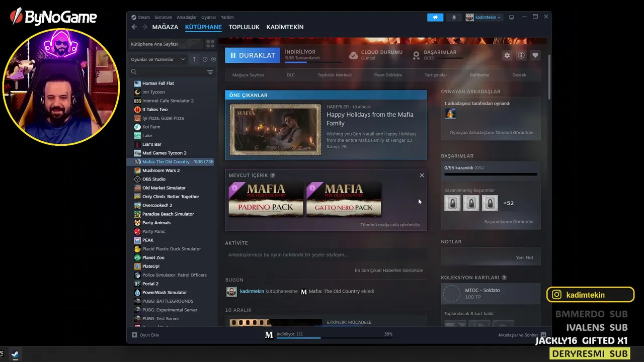Image resolution: width=644 pixels, height=362 pixels.
Task: Click the first locked achievement icon
Action: (452, 203)
